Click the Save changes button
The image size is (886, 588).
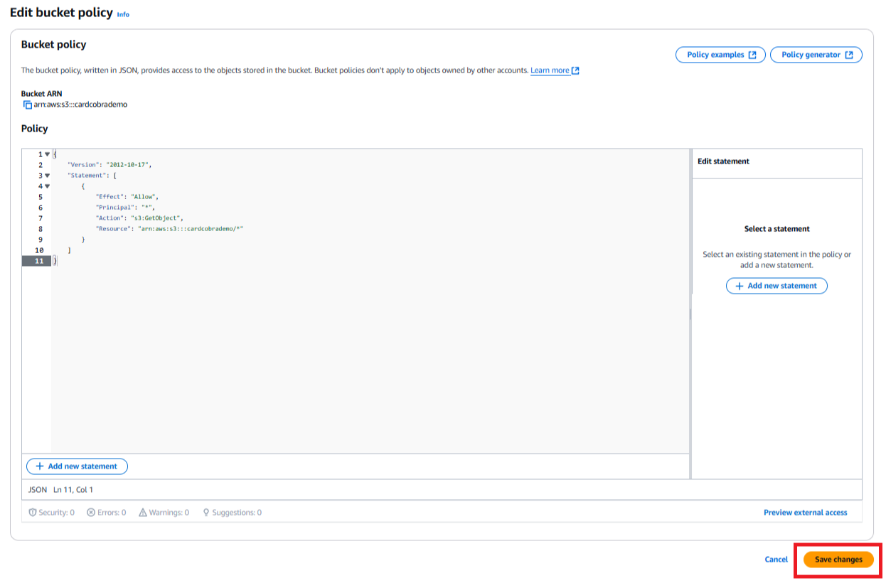pyautogui.click(x=838, y=560)
